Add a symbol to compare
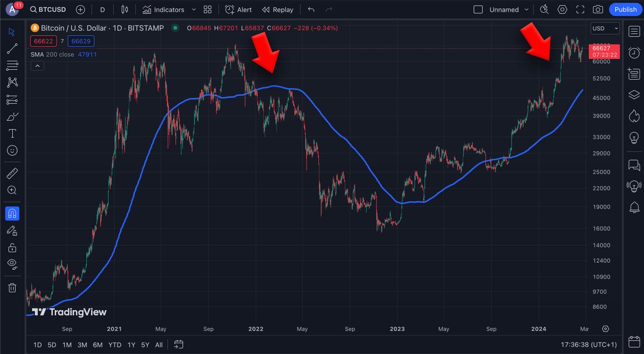Image resolution: width=644 pixels, height=354 pixels. (x=80, y=10)
